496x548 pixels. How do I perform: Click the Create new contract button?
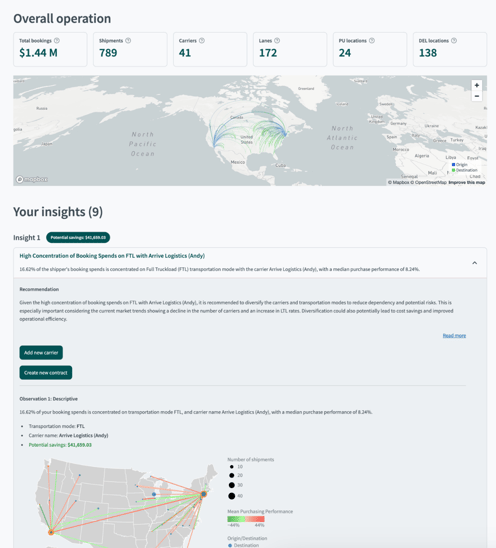(x=46, y=373)
